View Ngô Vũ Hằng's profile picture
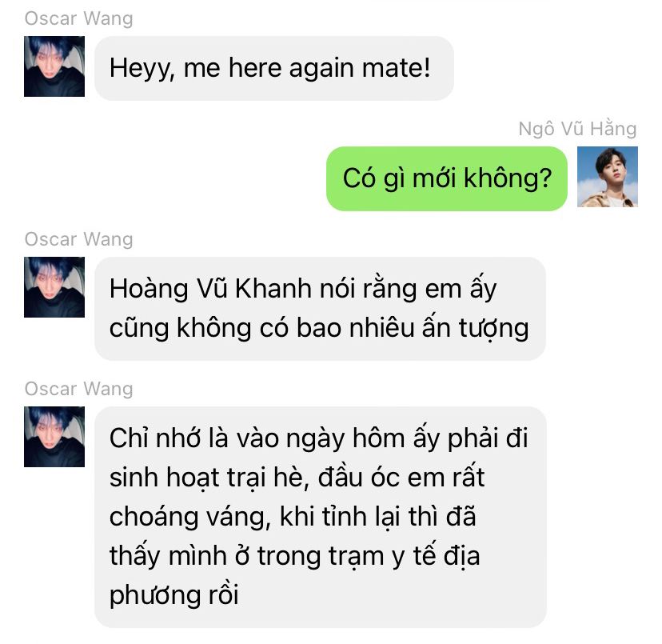This screenshot has height=644, width=662. pos(607,177)
